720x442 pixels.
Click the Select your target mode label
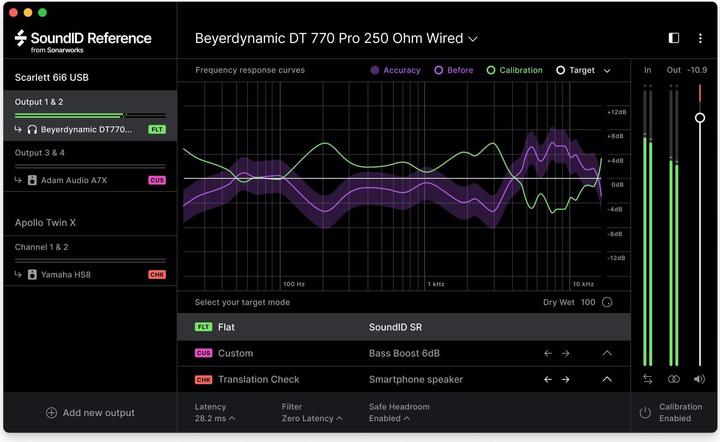click(x=242, y=302)
